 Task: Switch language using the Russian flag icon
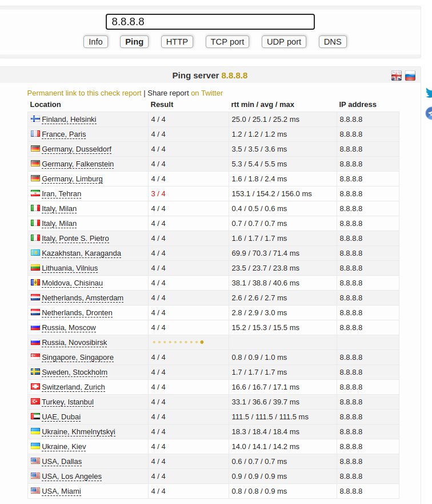[x=410, y=76]
